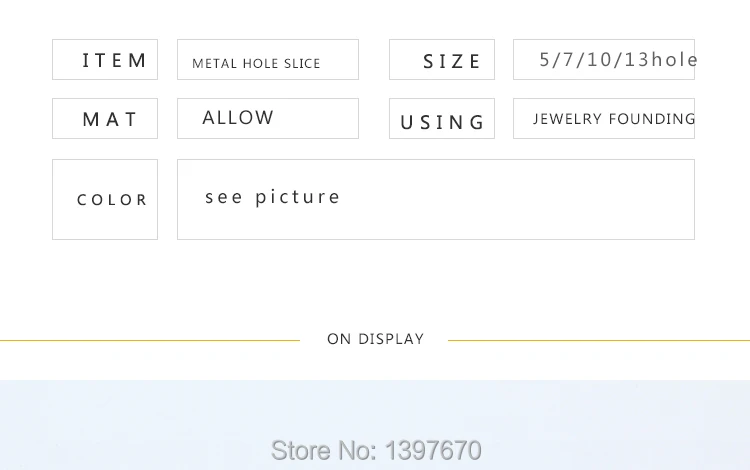The image size is (750, 470).
Task: Click the ITEM label box
Action: coord(105,60)
